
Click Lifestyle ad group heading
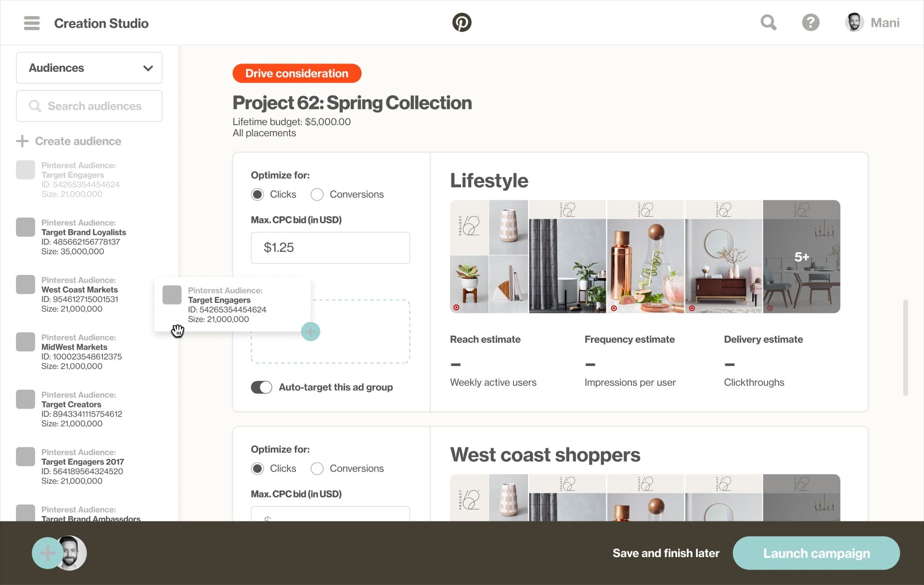(x=489, y=181)
